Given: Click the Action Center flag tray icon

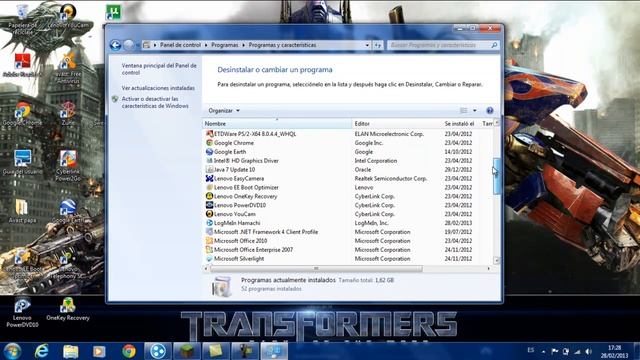Looking at the screenshot, I should tap(554, 351).
